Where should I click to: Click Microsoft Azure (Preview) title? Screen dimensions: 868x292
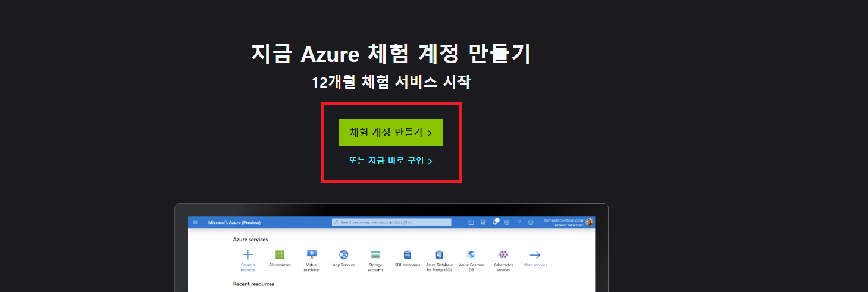click(234, 222)
